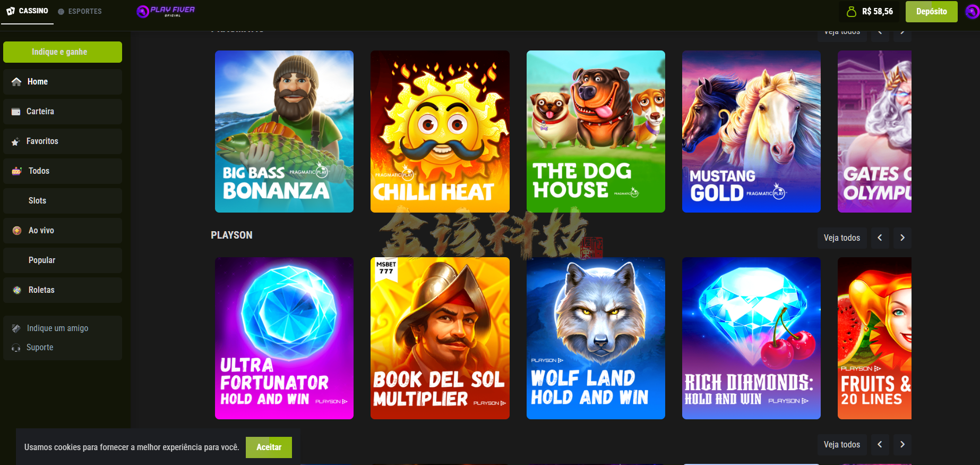This screenshot has height=465, width=980.
Task: Open the Wolf Land Hold and Win game
Action: (596, 338)
